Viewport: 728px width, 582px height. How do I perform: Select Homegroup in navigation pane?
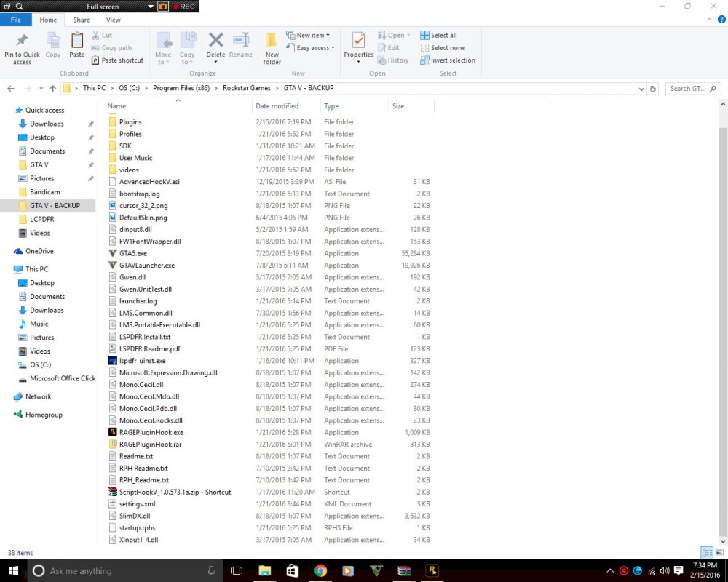(44, 415)
